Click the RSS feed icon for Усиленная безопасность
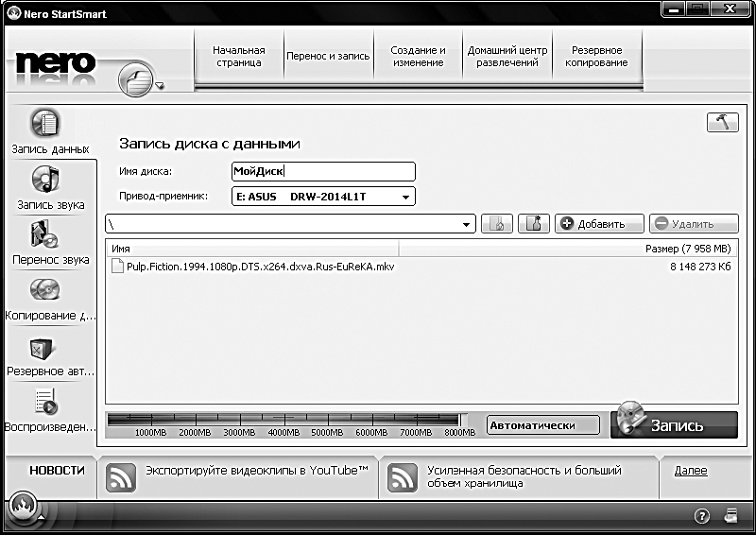This screenshot has width=756, height=535. 403,477
